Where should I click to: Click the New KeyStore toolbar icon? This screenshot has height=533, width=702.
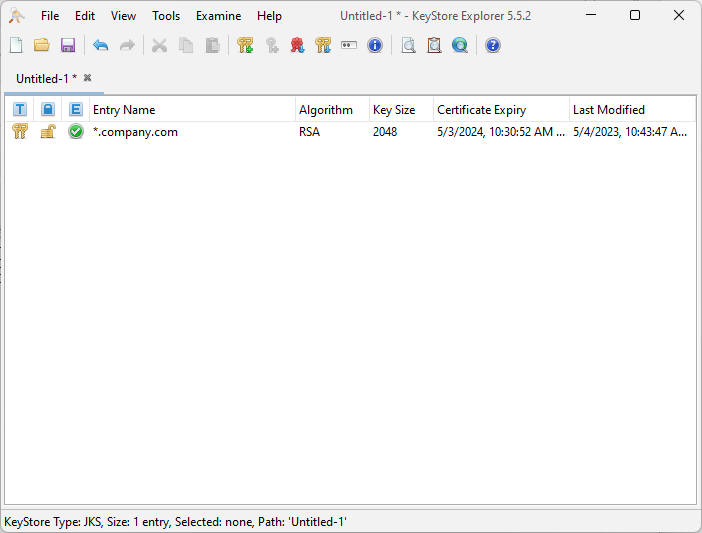16,45
